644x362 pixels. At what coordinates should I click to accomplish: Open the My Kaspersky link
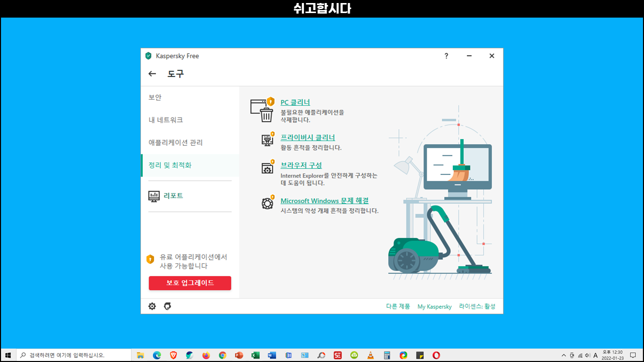pos(435,307)
